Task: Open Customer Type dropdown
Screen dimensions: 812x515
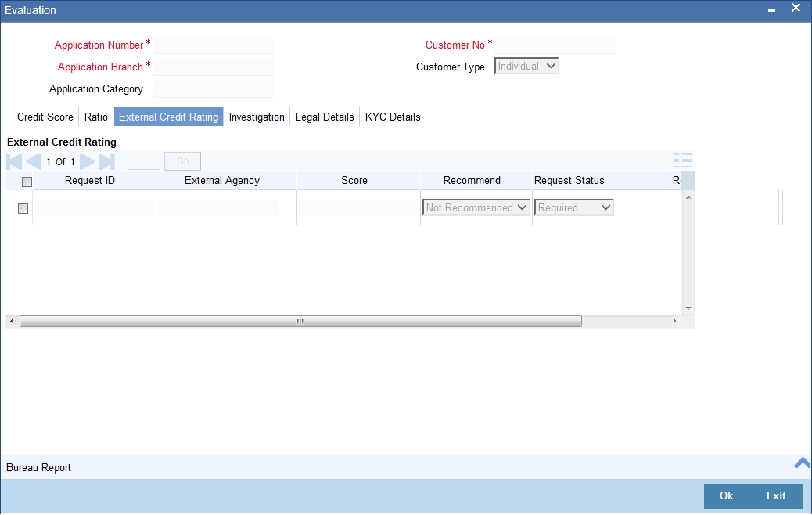Action: [x=526, y=66]
